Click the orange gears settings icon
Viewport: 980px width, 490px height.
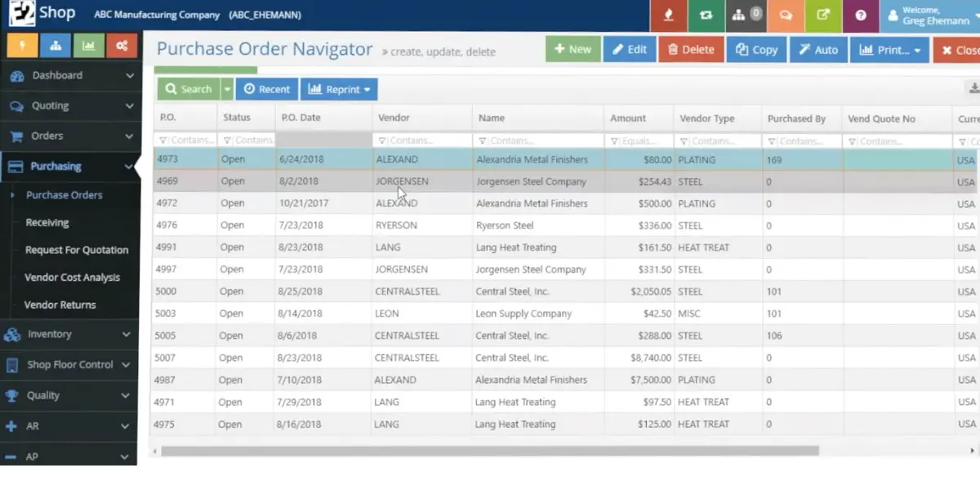(x=121, y=46)
